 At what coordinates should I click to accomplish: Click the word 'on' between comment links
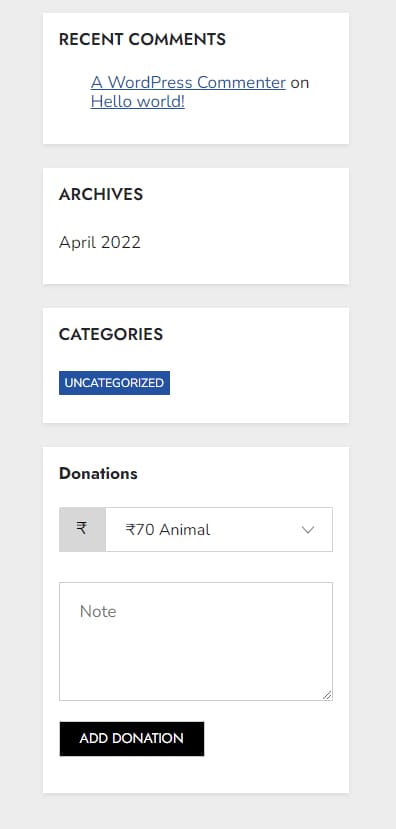299,83
